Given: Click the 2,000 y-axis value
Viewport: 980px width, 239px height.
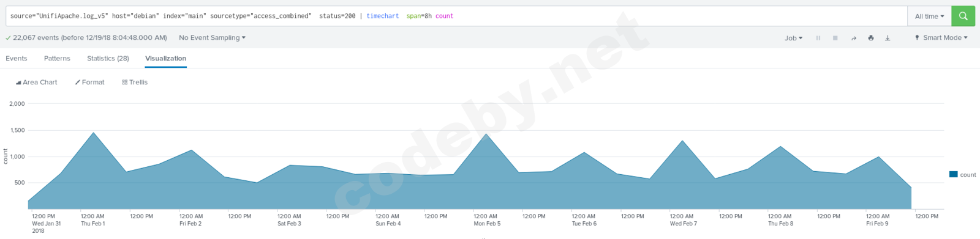Looking at the screenshot, I should point(17,104).
